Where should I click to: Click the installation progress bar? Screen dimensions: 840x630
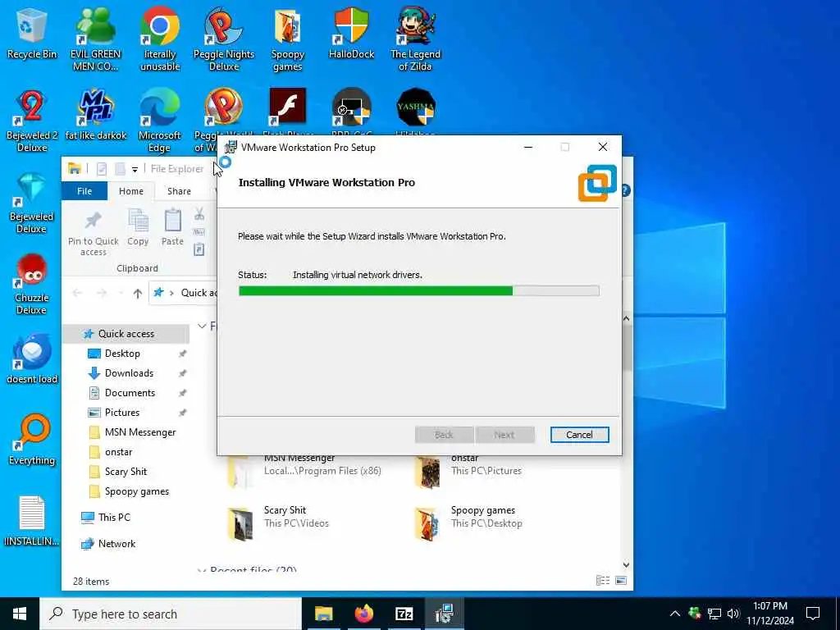coord(419,291)
